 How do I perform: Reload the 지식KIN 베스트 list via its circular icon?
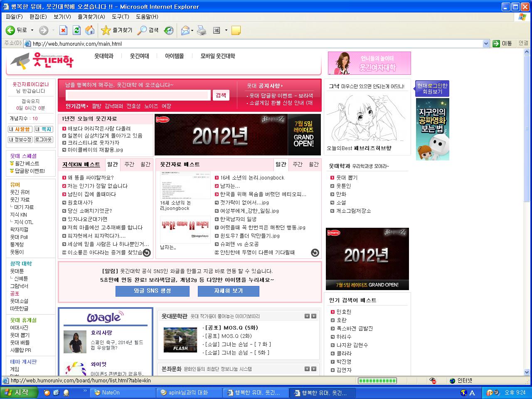147,253
